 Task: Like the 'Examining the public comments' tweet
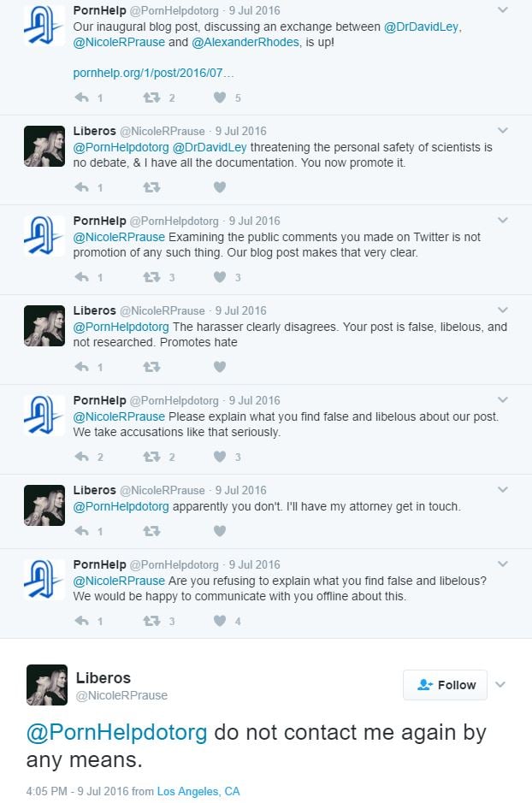tap(220, 277)
